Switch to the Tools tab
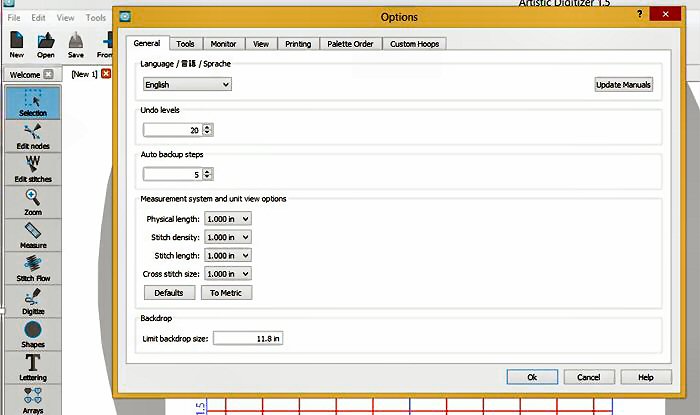The image size is (700, 415). [x=185, y=44]
